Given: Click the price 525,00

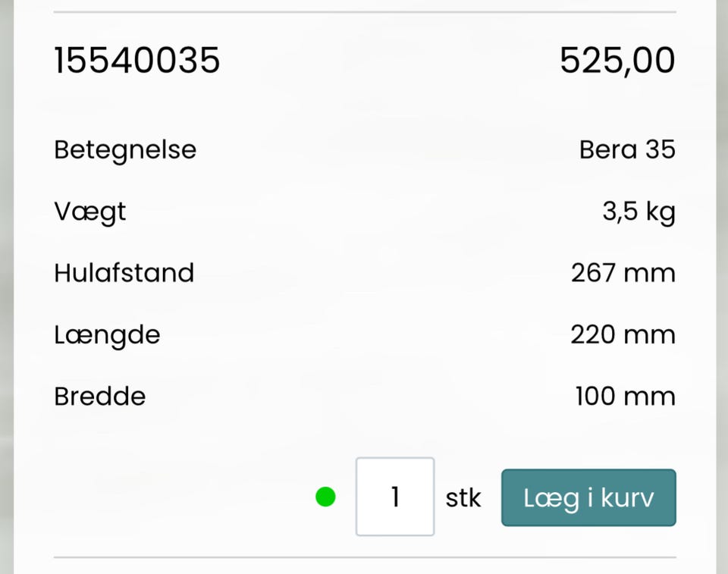Looking at the screenshot, I should click(x=617, y=61).
